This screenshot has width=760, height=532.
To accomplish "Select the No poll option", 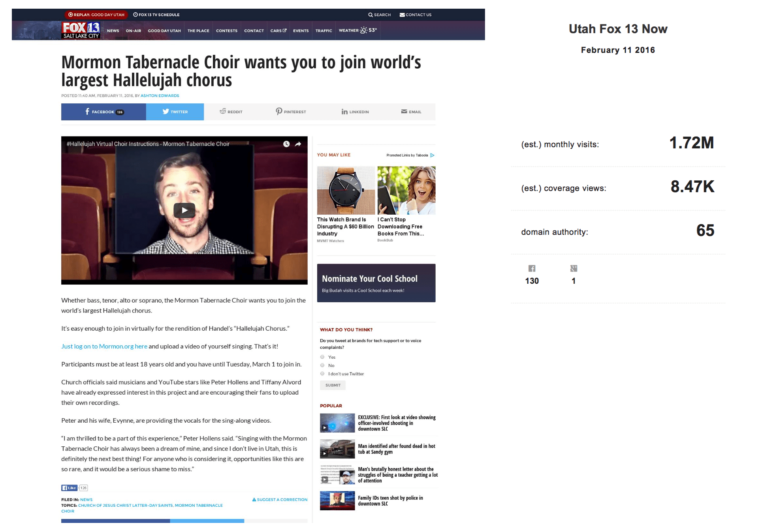I will coord(322,365).
